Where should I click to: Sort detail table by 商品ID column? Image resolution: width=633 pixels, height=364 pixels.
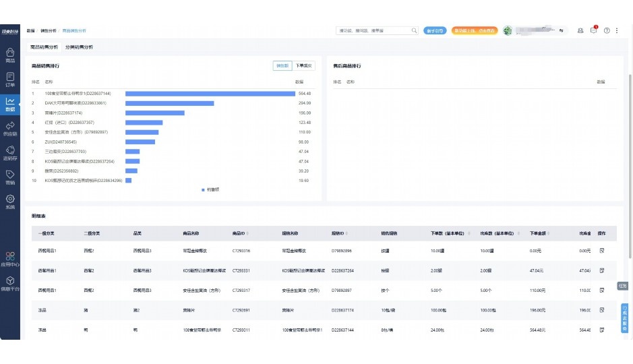pos(241,233)
